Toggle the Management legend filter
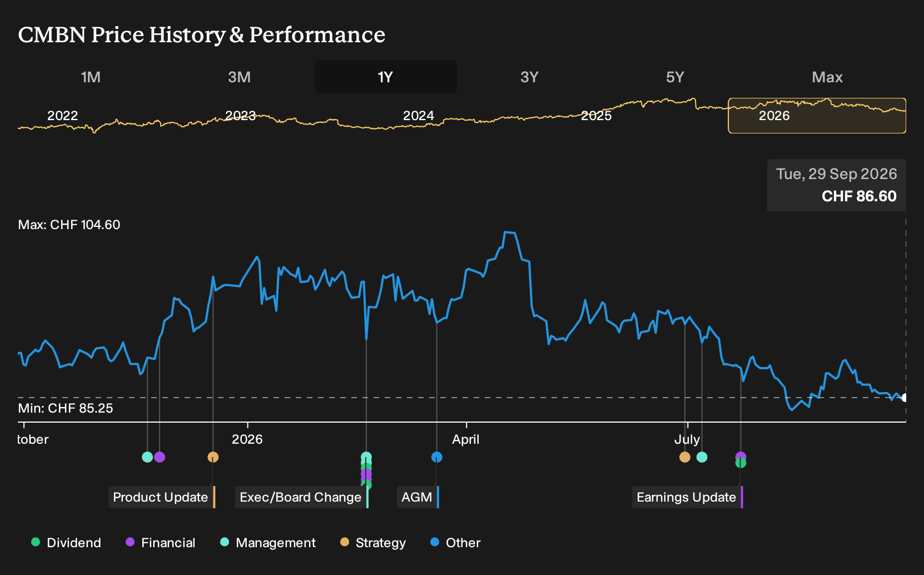This screenshot has height=575, width=924. (268, 543)
